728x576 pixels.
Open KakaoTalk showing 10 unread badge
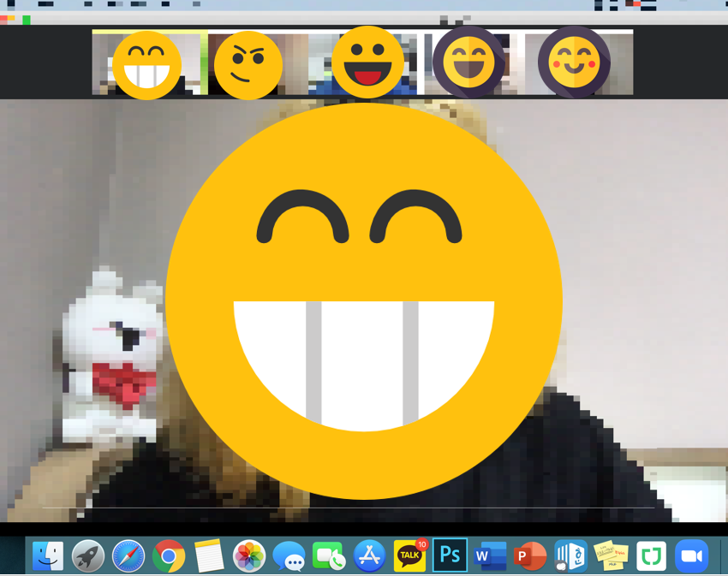point(410,556)
